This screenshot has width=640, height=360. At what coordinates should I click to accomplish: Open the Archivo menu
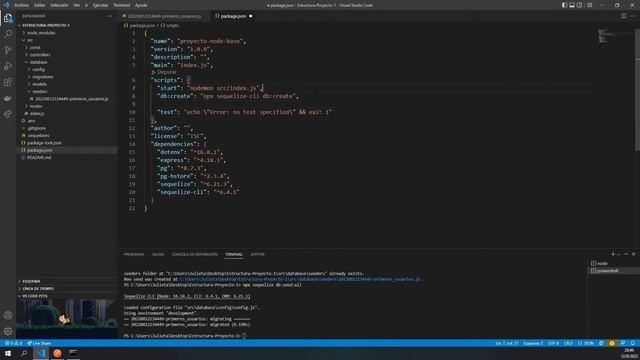click(x=22, y=5)
